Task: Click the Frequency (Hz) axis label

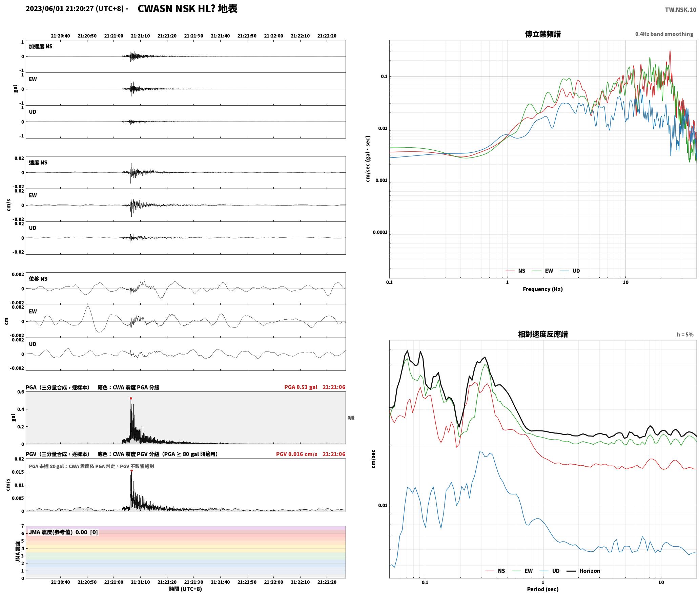Action: click(542, 289)
